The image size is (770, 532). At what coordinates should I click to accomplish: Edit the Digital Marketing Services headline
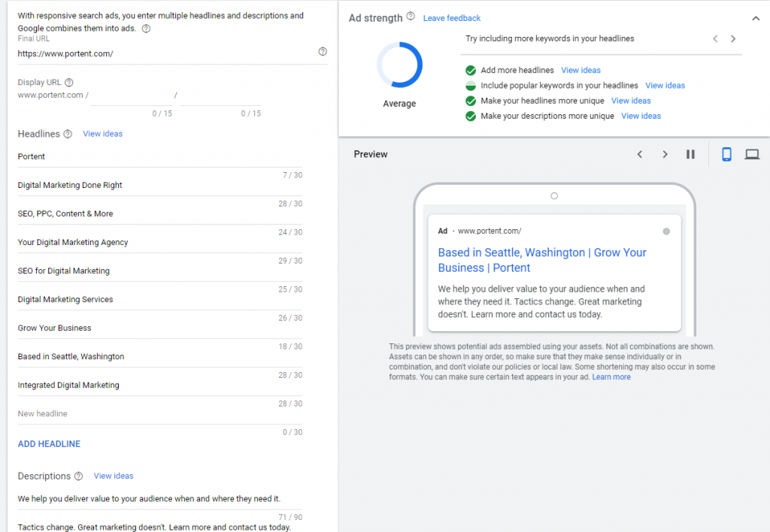160,299
